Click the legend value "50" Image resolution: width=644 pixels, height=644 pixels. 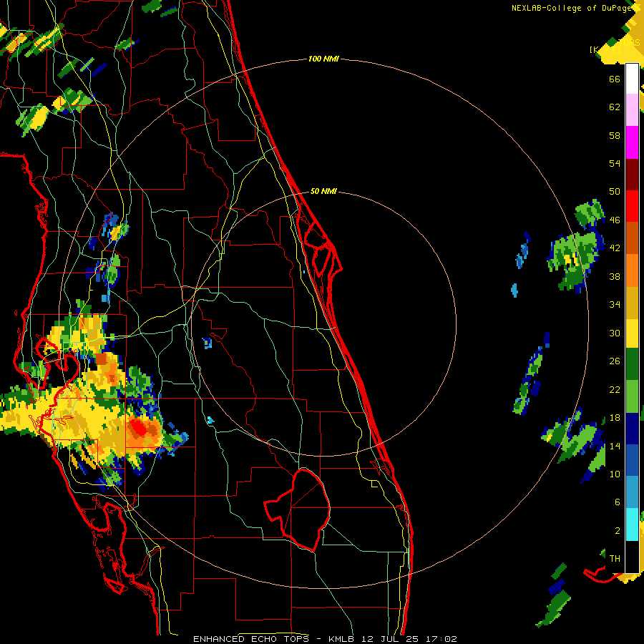tap(615, 192)
